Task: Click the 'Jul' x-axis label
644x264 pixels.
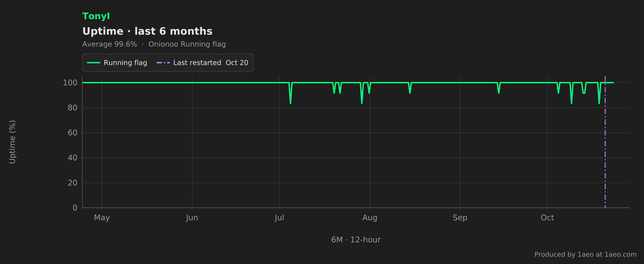Action: click(x=279, y=218)
